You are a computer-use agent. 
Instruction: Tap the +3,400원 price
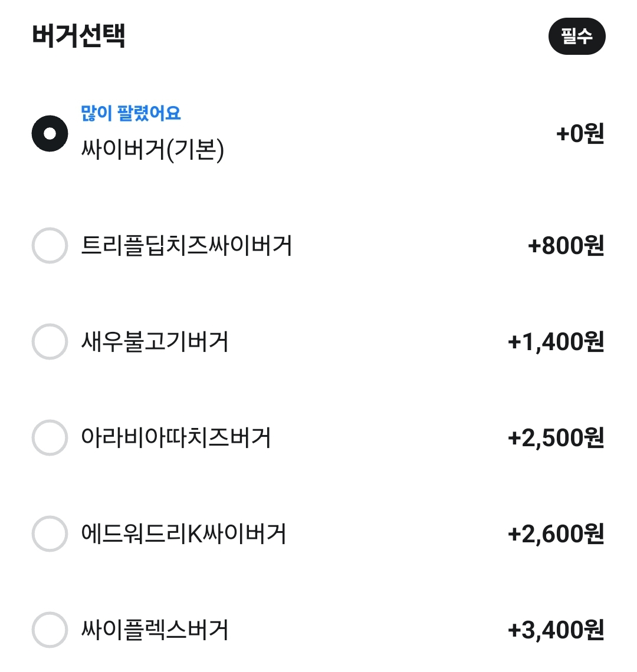(x=556, y=630)
